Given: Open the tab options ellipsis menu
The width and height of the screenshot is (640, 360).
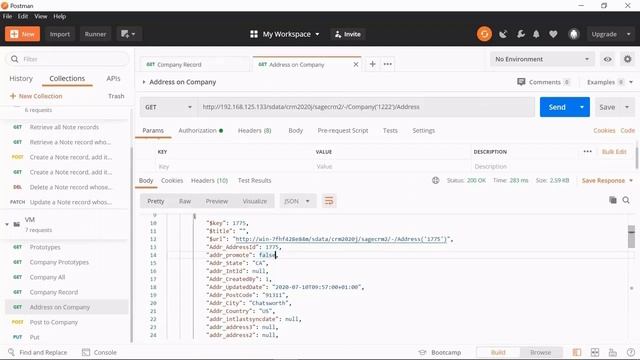Looking at the screenshot, I should [x=388, y=64].
